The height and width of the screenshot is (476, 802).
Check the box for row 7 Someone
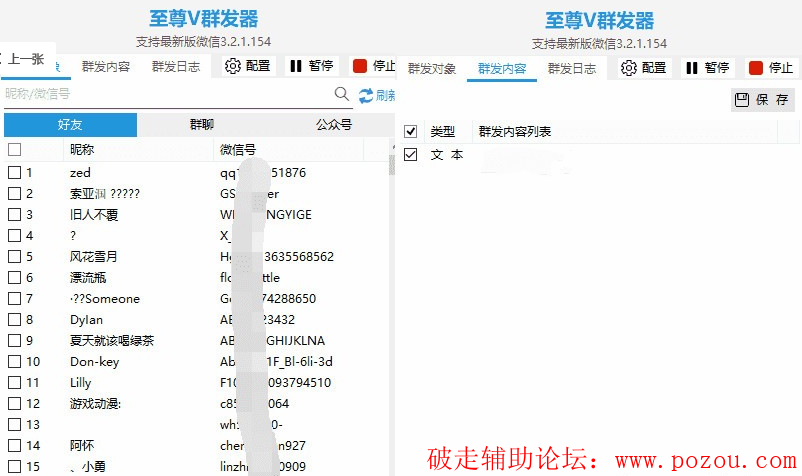coord(14,298)
